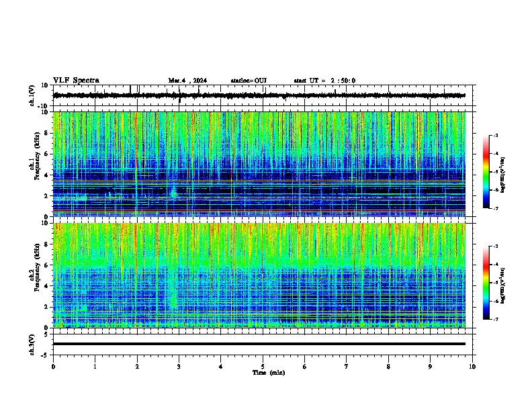Click the "1" tick on the Time axis
Viewport: 532px width, 411px height.
pos(95,367)
